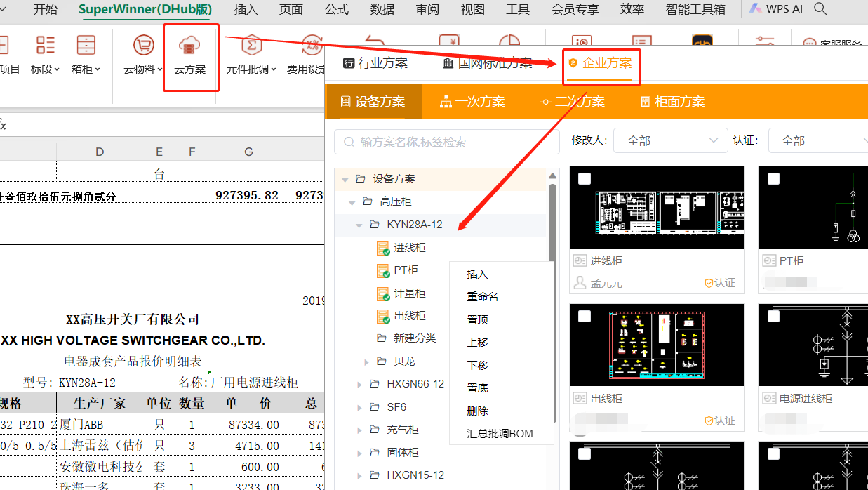Screen dimensions: 868x490
Task: Select the 计量柜 scheme icon in the tree
Action: coord(383,293)
